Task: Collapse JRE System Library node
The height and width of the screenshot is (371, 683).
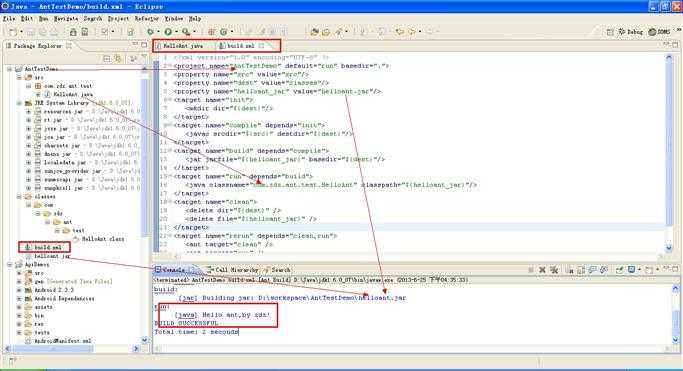Action: (19, 103)
